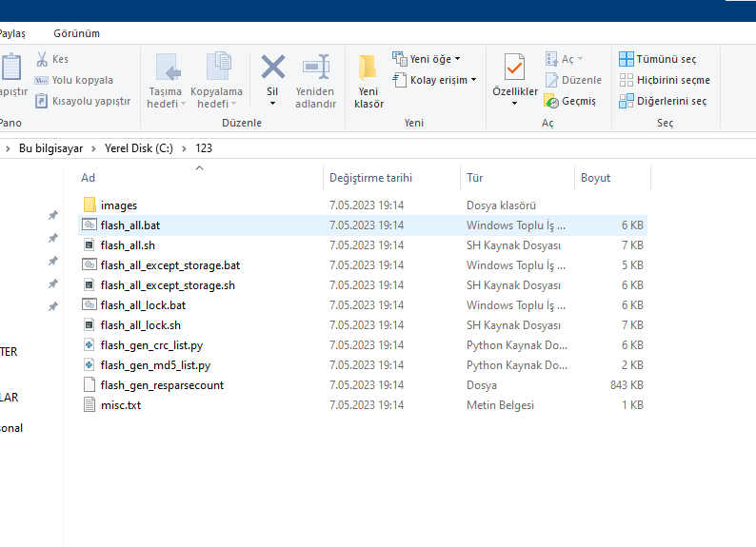756x547 pixels.
Task: Click the Yeniden adlandır rename icon
Action: tap(315, 68)
